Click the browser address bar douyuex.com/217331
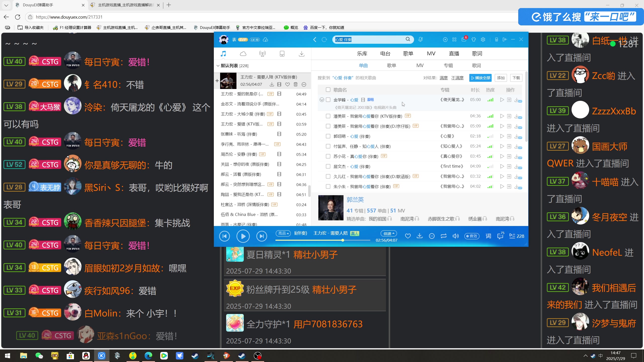The image size is (644, 362). (x=272, y=17)
